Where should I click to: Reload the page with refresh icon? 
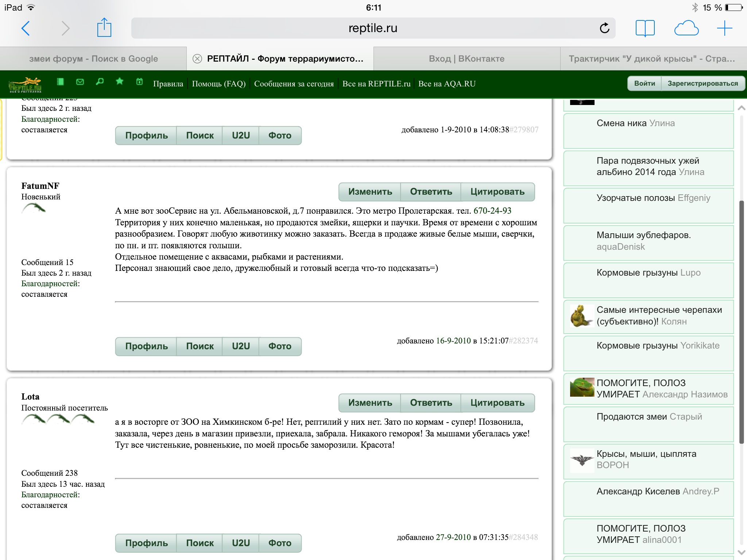(x=604, y=28)
